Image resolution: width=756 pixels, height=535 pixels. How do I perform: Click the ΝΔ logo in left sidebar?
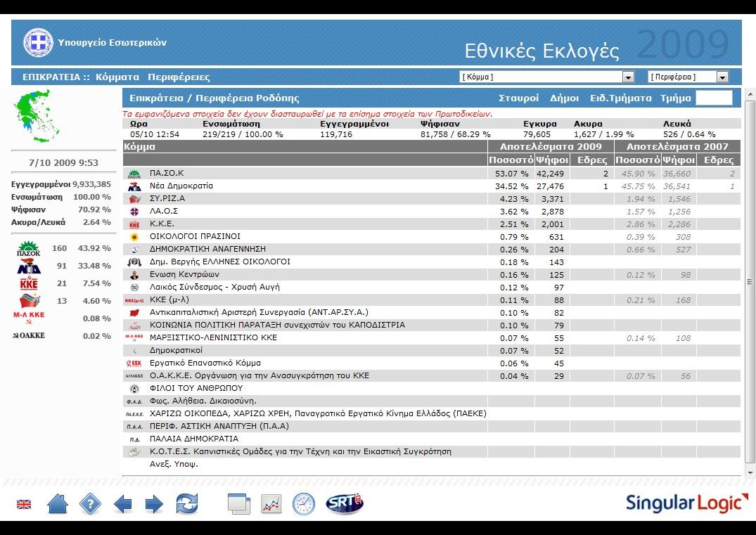coord(29,266)
